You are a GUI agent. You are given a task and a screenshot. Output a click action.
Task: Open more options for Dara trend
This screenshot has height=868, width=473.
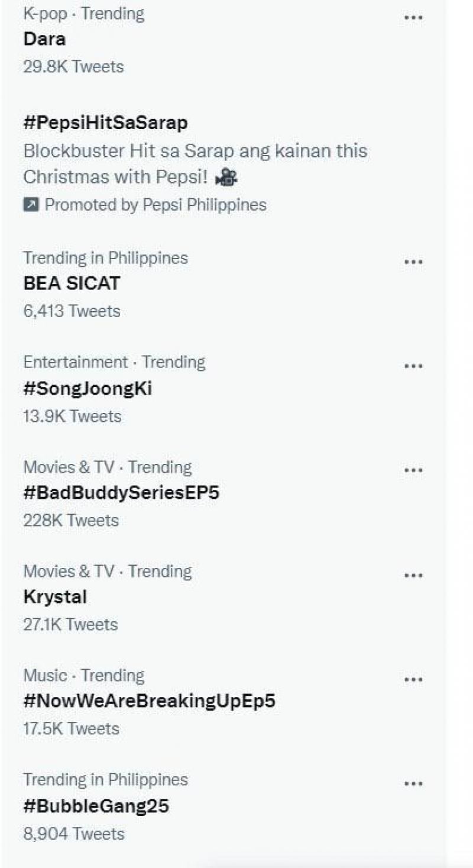(413, 18)
